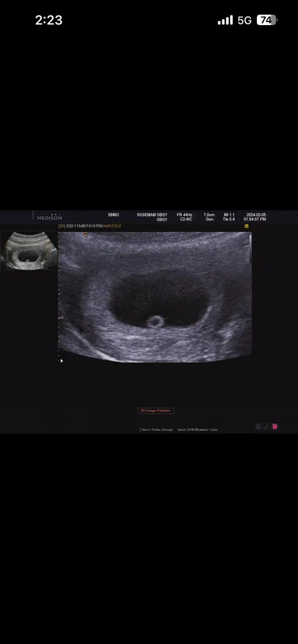Select the [2D] mode label

pyautogui.click(x=62, y=226)
